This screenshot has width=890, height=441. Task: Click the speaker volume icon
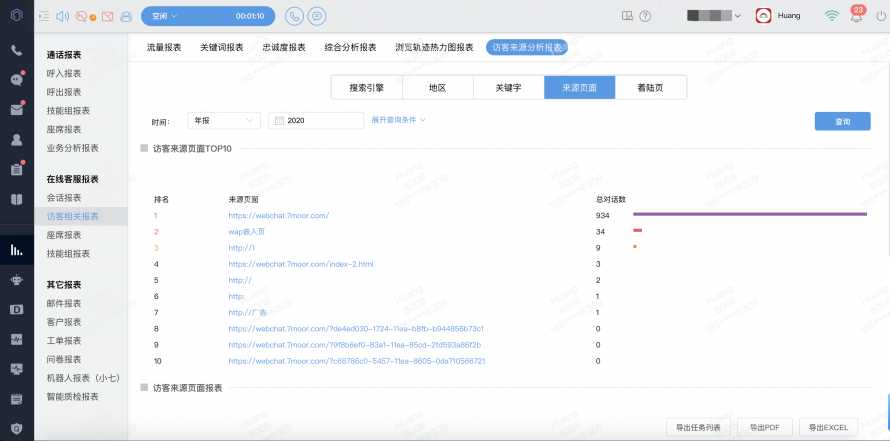pyautogui.click(x=62, y=16)
